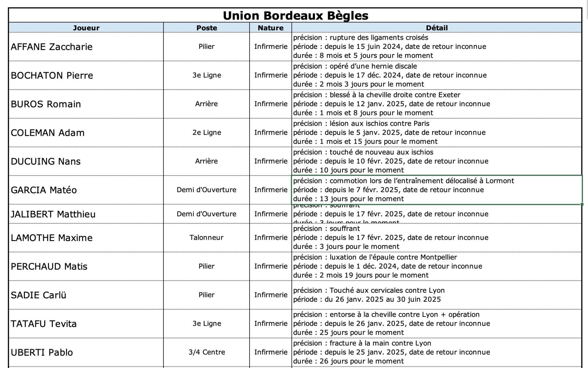The image size is (588, 368).
Task: Click UBERTI's 3/4 Centre position cell
Action: pyautogui.click(x=206, y=352)
